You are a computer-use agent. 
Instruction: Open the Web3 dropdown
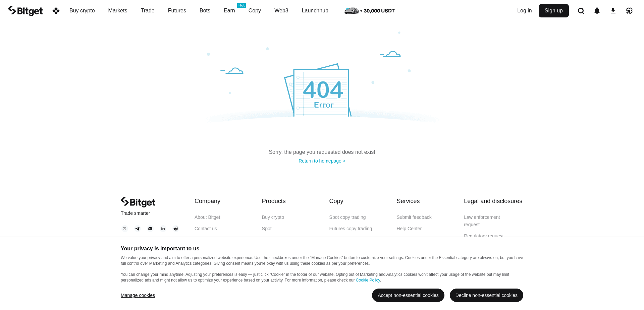[281, 10]
